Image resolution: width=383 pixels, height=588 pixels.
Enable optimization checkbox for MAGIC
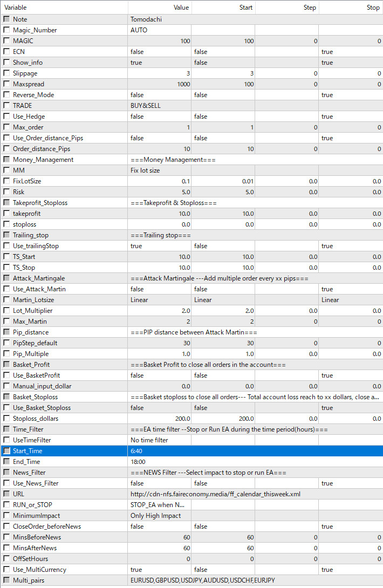7,41
